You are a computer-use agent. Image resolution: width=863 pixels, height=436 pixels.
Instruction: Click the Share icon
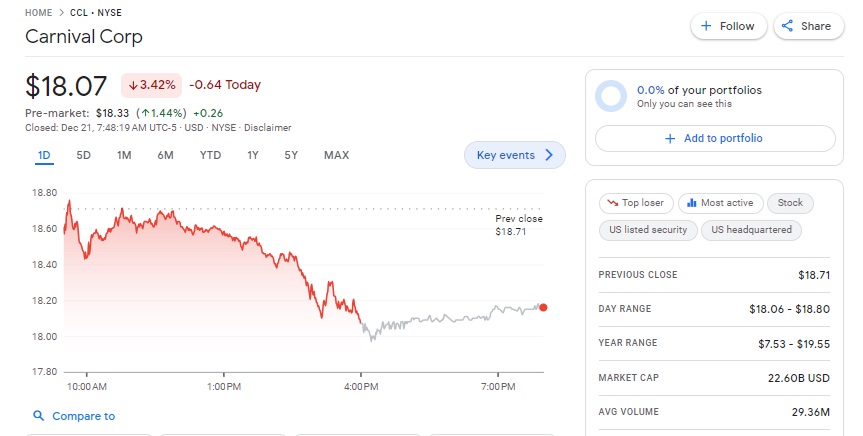pos(788,27)
